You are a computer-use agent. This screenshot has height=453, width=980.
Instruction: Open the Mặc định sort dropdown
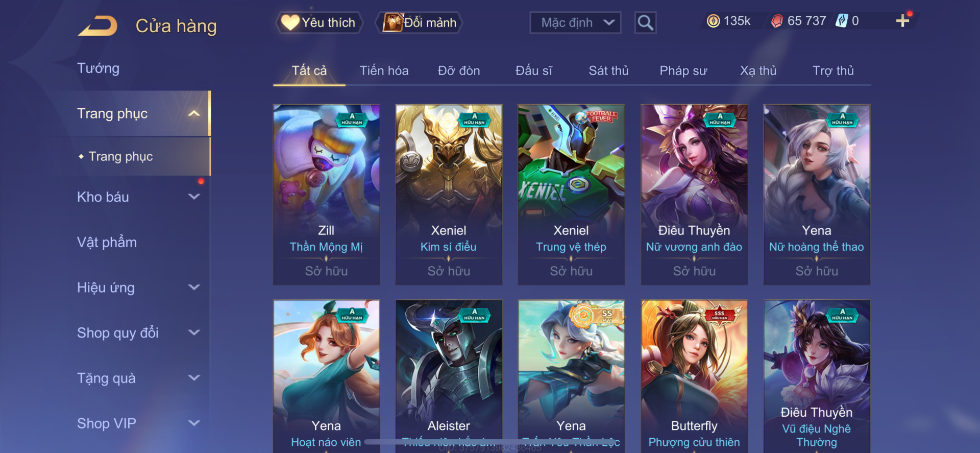click(x=575, y=22)
